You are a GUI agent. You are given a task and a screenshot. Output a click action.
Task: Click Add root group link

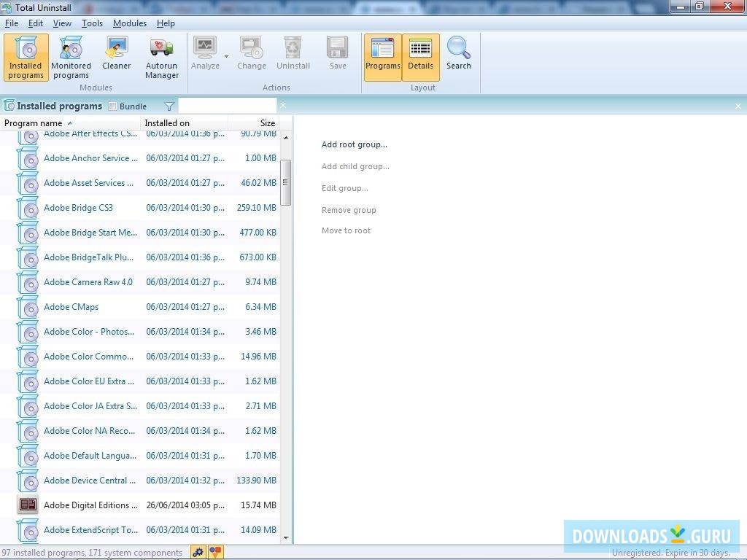354,145
